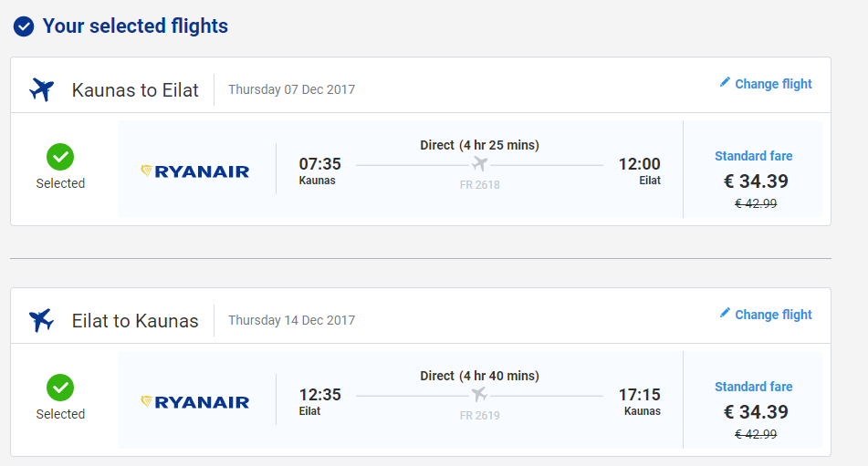Click the 17:15 Kaunas arrival time

coord(639,395)
